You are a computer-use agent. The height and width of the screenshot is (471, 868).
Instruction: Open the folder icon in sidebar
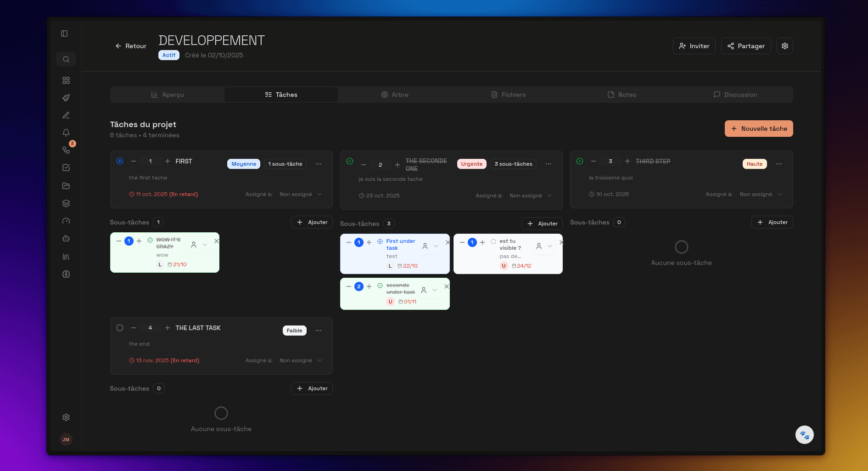66,186
